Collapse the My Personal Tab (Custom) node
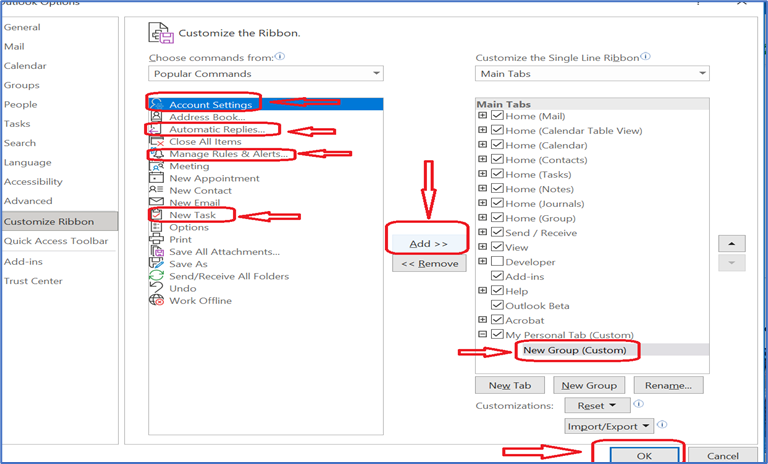The image size is (768, 464). (482, 334)
